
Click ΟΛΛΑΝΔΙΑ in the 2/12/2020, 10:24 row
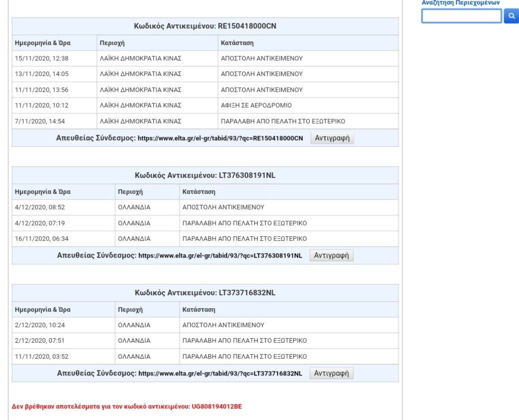(x=134, y=325)
